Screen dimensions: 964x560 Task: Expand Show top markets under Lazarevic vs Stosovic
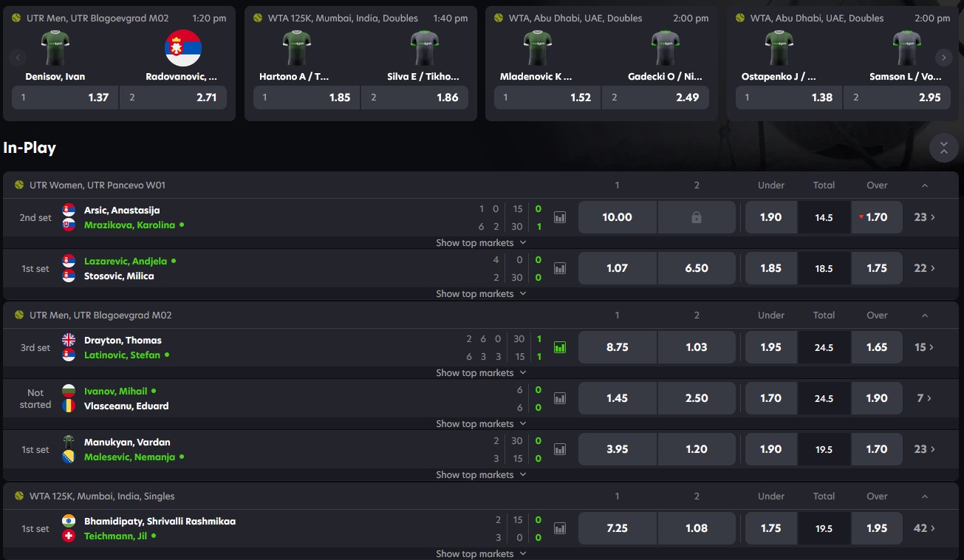pos(481,293)
